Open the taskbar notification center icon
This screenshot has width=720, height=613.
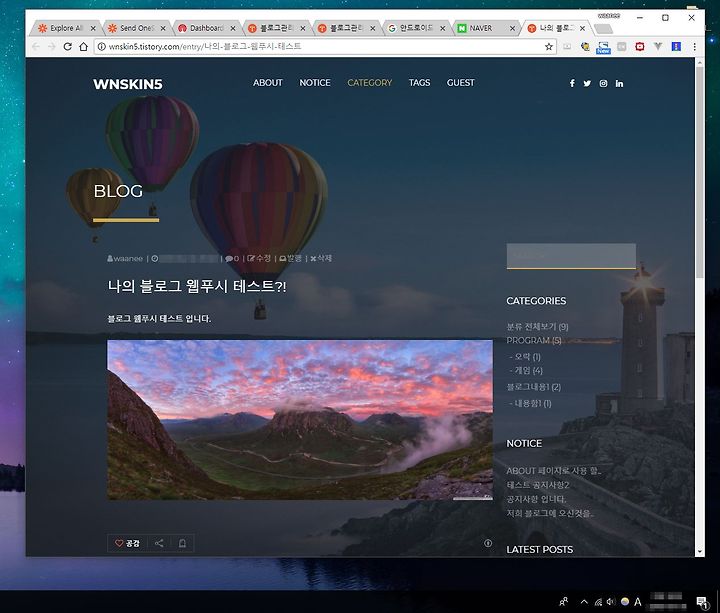(702, 602)
